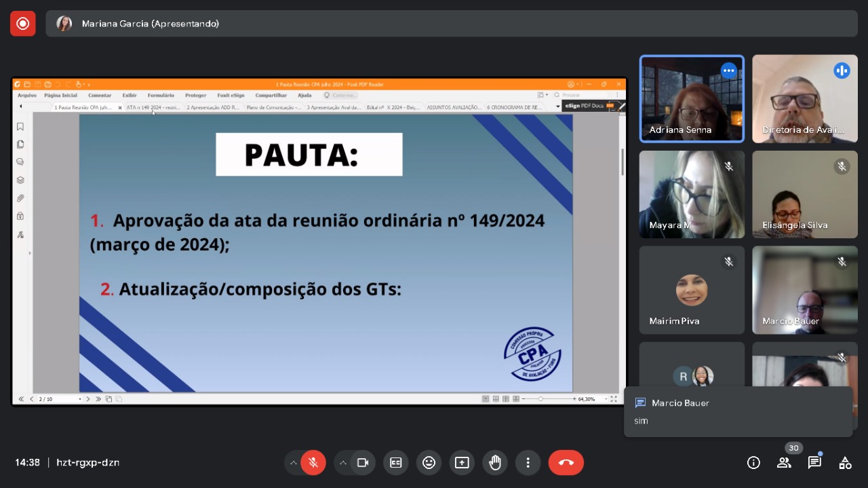This screenshot has height=488, width=868.
Task: Open the chat panel
Action: [x=814, y=462]
